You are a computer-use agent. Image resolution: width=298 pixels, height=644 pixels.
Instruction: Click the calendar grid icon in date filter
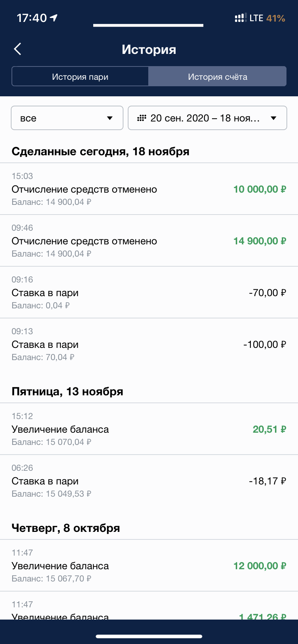(142, 118)
